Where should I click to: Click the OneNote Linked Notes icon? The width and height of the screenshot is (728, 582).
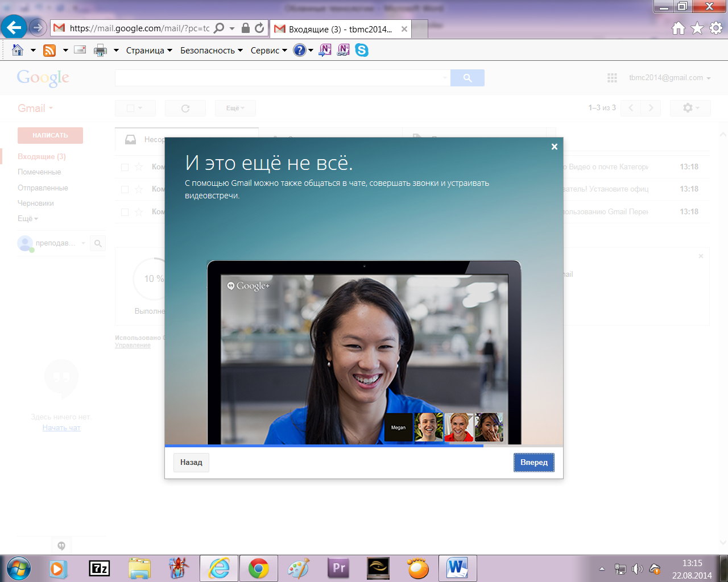coord(343,50)
